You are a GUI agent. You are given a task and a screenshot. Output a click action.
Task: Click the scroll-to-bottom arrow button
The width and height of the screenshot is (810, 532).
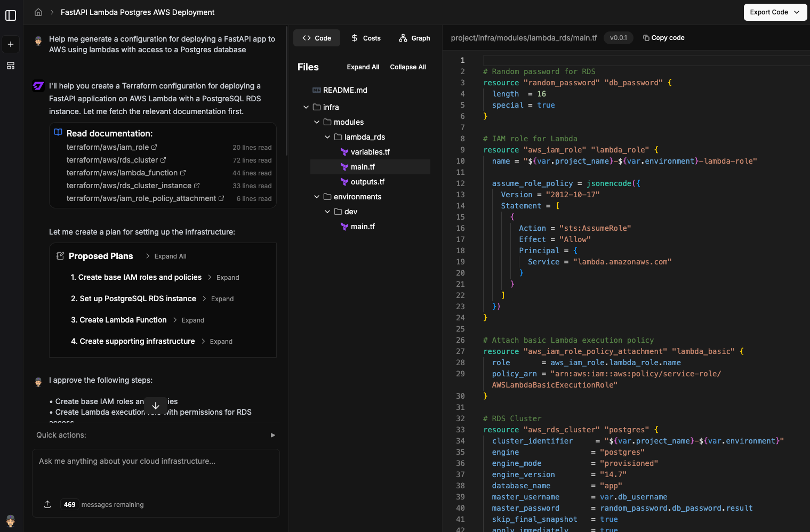[x=156, y=406]
